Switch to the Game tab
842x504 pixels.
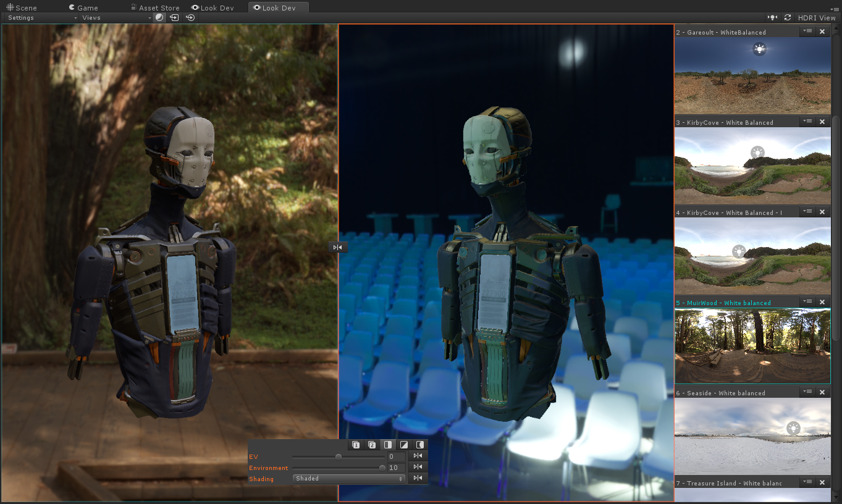[85, 7]
